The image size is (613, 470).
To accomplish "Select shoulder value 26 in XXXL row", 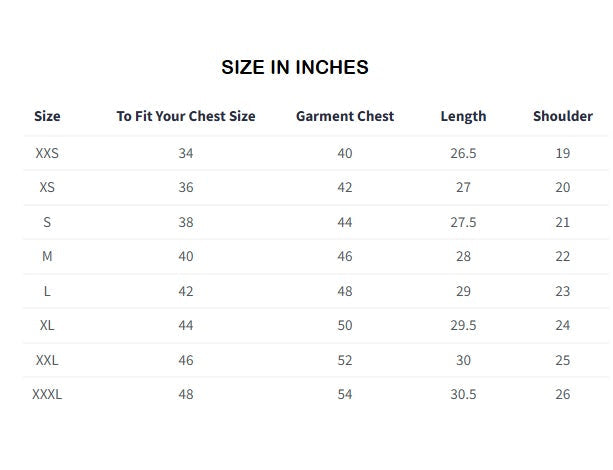I will click(x=563, y=394).
